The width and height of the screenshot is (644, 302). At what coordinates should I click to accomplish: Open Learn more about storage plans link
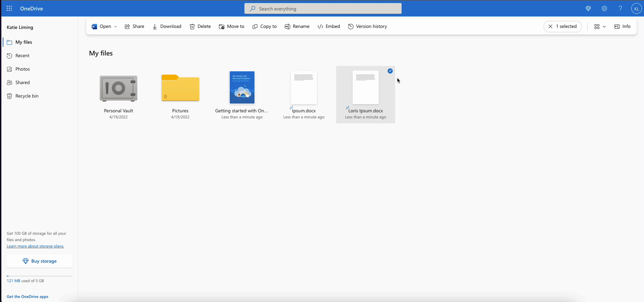[x=35, y=246]
